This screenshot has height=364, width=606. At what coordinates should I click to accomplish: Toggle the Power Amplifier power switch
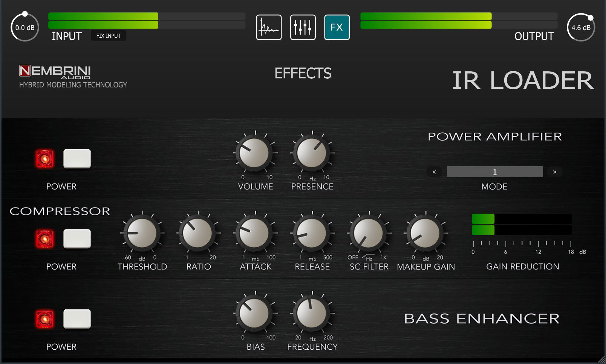coord(77,159)
